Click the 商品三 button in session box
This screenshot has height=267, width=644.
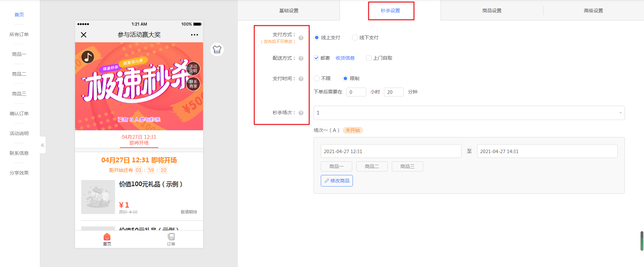coord(407,166)
